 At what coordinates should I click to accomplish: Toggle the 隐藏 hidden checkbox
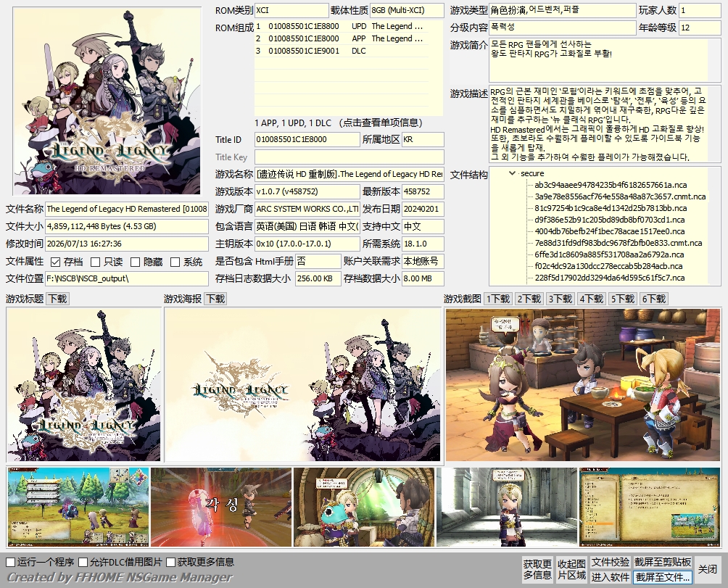135,262
